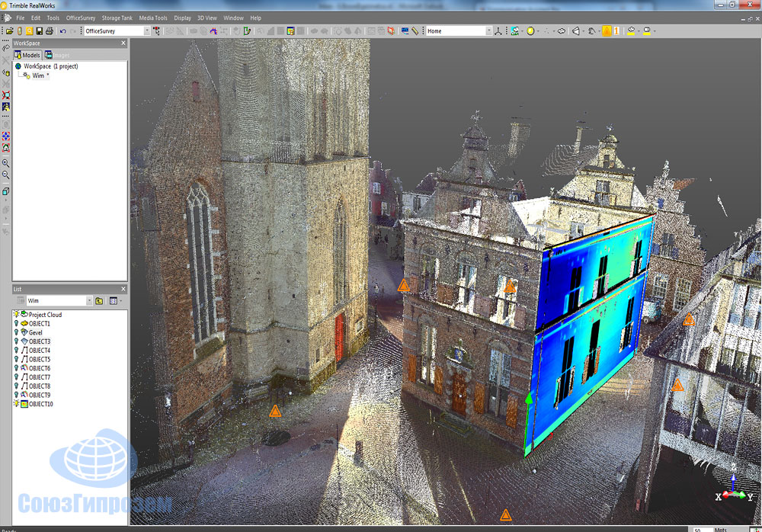
Task: Close the WorkSpace panel
Action: point(123,43)
